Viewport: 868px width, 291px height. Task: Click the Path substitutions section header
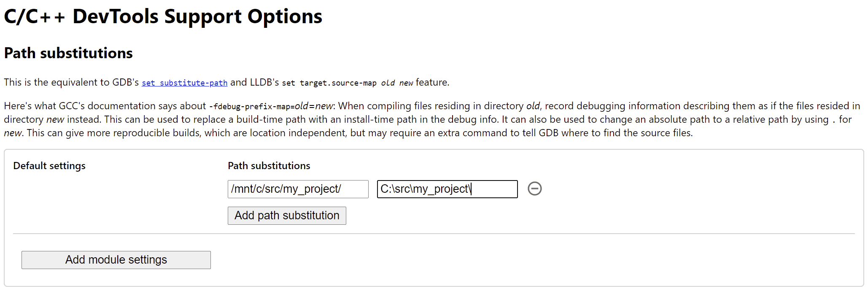(68, 53)
